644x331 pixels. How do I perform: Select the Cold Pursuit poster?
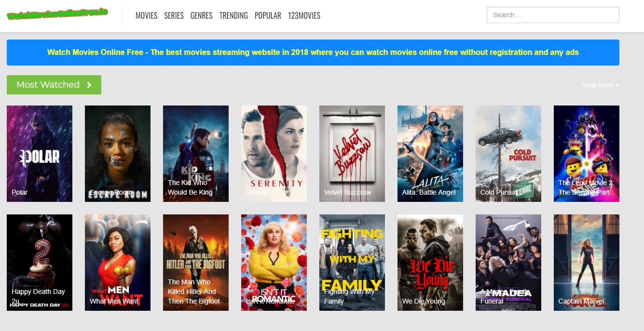(x=508, y=153)
